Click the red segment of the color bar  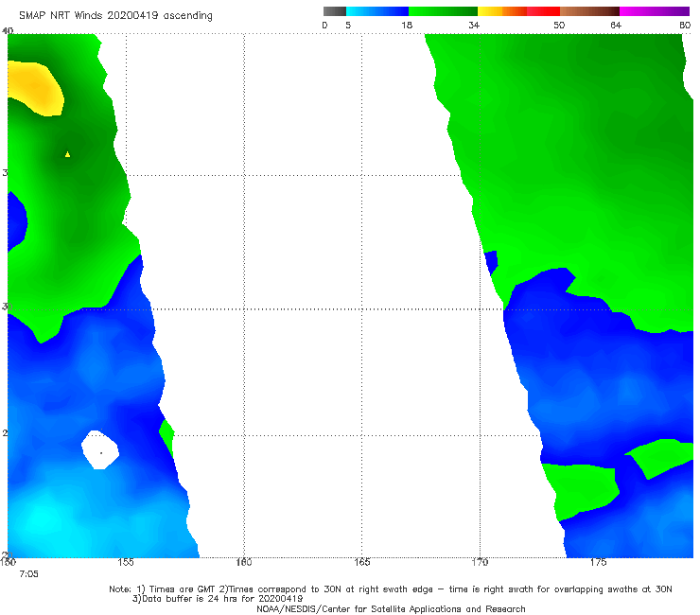(x=543, y=11)
